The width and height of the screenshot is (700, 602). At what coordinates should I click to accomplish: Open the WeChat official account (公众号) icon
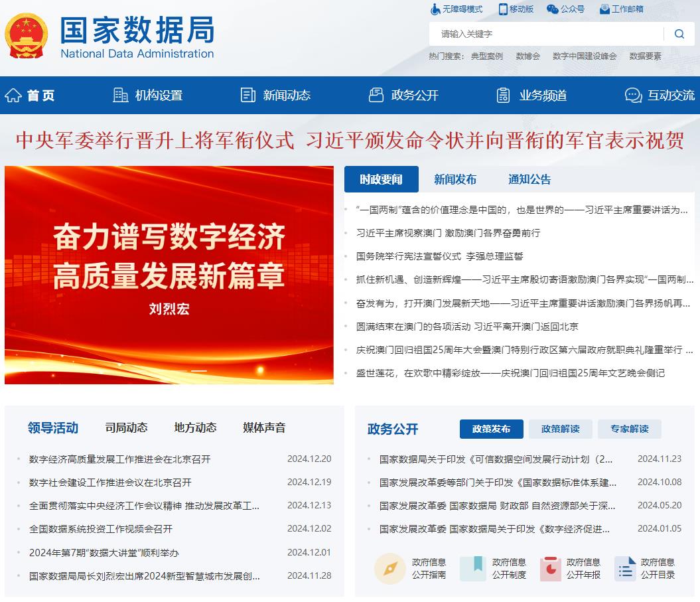pos(552,9)
